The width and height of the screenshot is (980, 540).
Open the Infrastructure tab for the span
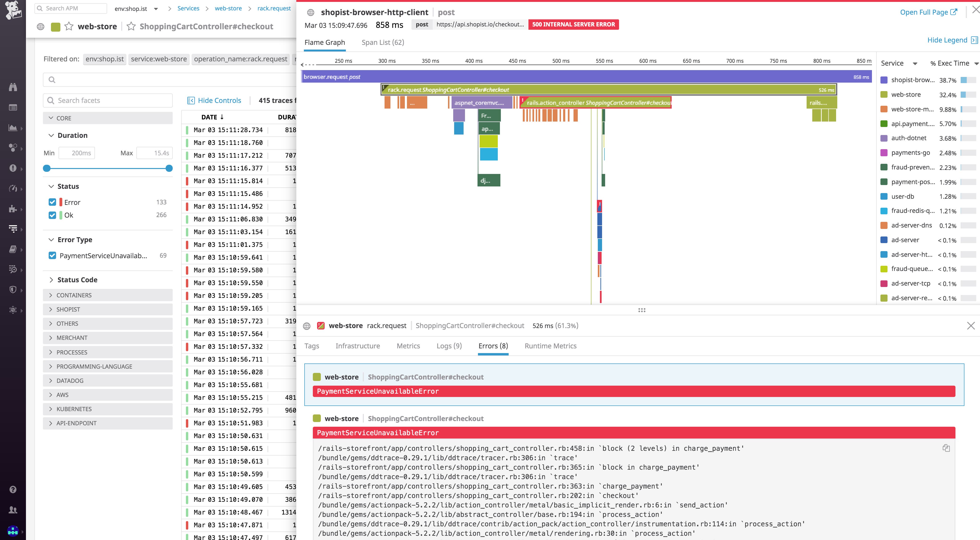point(358,346)
